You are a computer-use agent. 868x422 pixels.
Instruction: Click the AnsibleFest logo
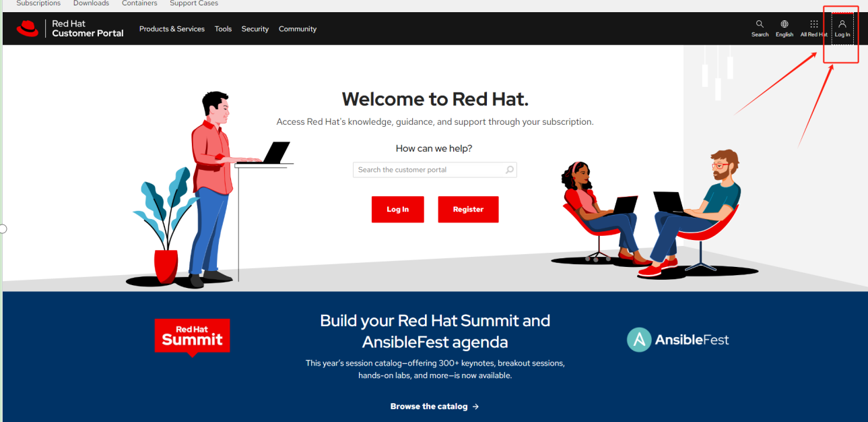click(677, 340)
